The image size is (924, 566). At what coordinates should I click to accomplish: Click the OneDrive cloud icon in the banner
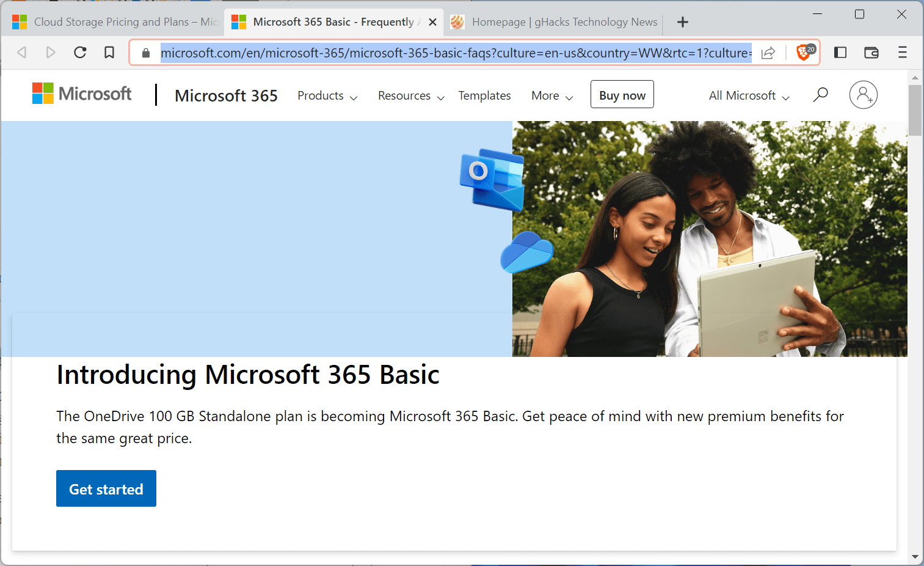(x=527, y=251)
